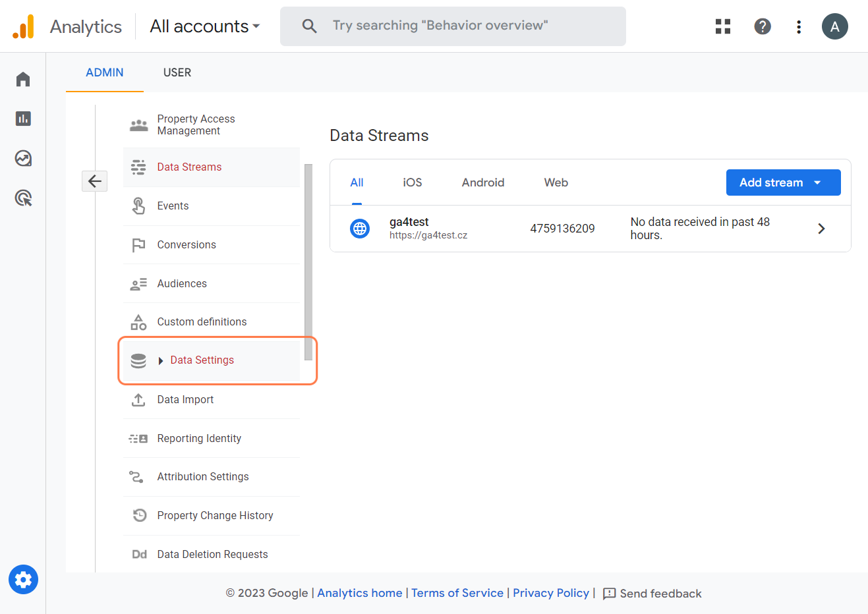Click the Analytics logo icon
The width and height of the screenshot is (868, 614).
pyautogui.click(x=23, y=26)
